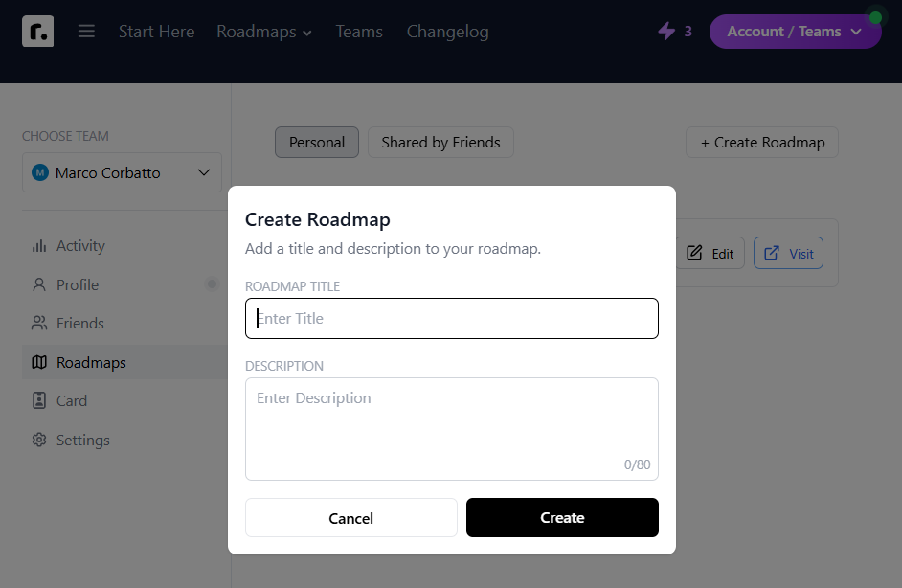Click the Visit external link button
902x588 pixels.
tap(788, 253)
